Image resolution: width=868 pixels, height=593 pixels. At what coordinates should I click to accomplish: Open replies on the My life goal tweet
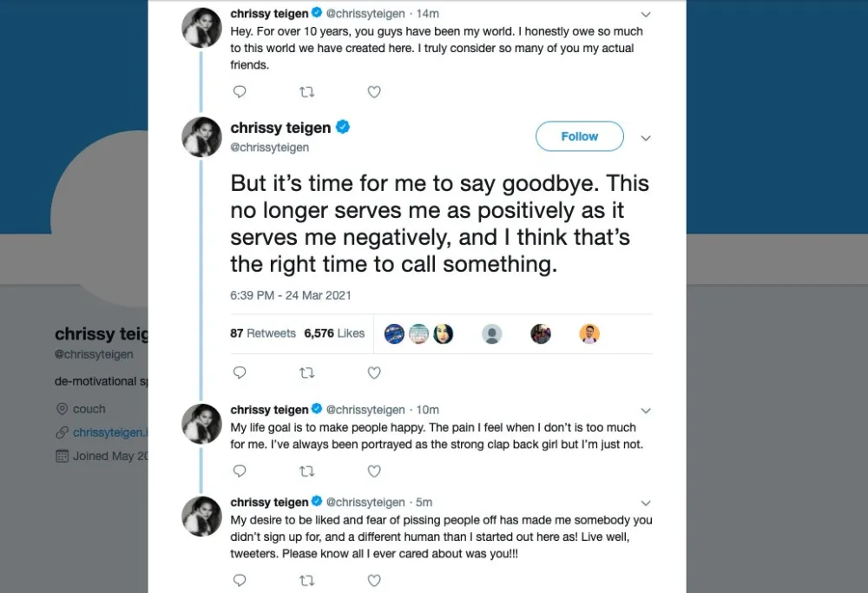[x=240, y=471]
